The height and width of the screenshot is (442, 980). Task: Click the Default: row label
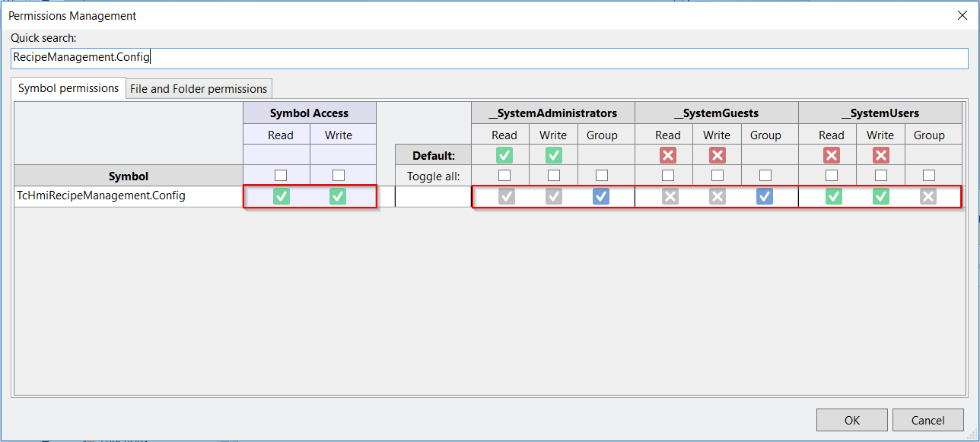point(434,155)
